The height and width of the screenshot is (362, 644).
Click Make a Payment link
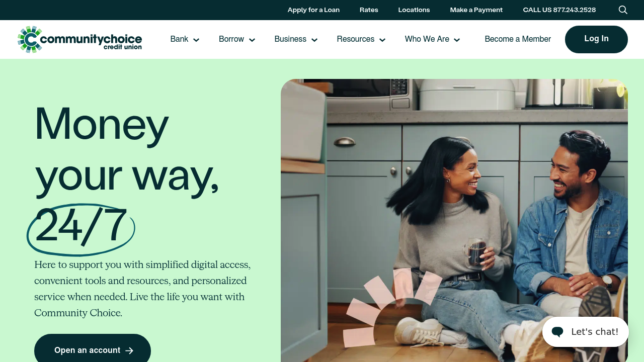point(476,10)
